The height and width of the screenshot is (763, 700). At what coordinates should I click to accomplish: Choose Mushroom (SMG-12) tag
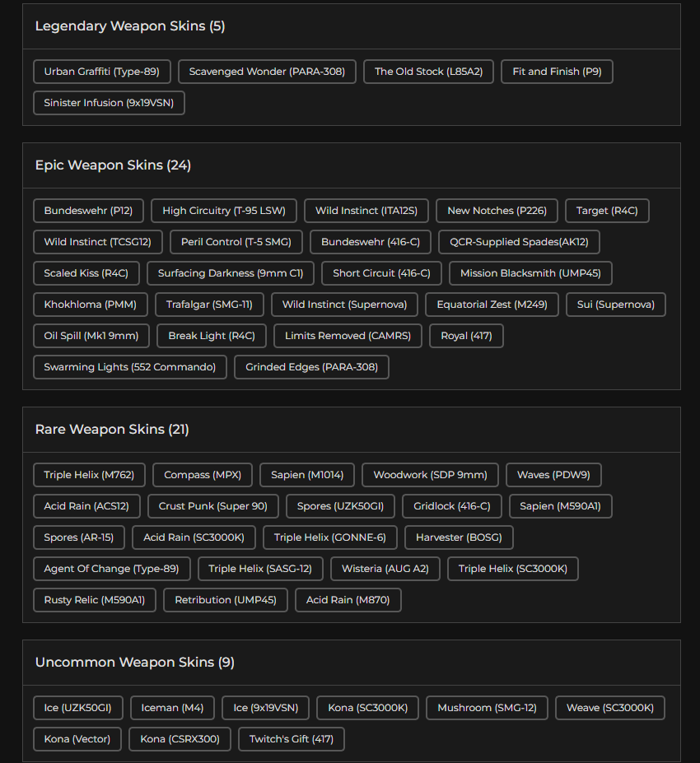point(487,708)
